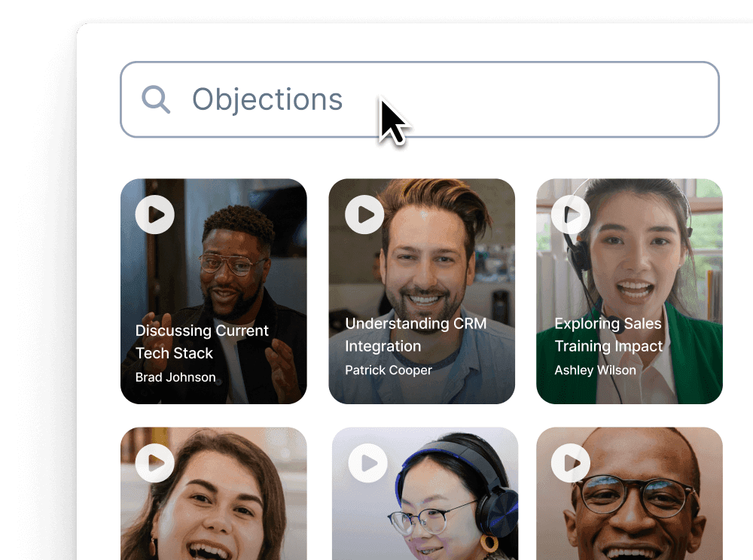Play the bottom-right man with glasses video
The width and height of the screenshot is (753, 560).
569,463
